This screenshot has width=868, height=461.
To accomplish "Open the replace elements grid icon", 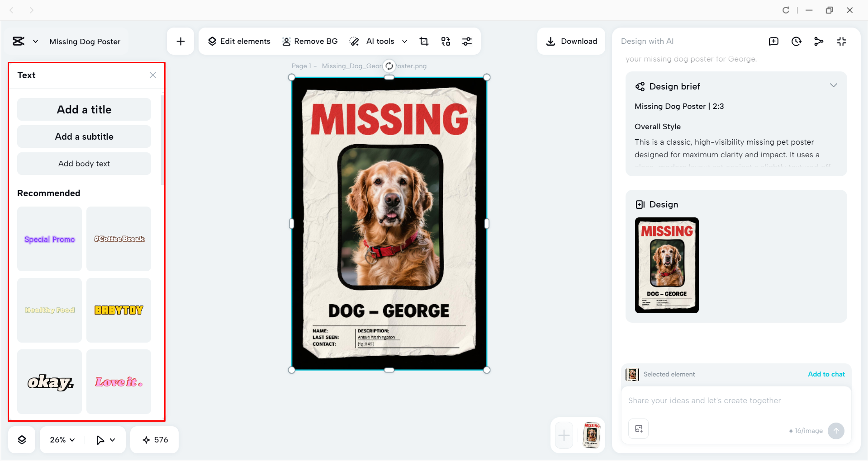I will point(446,42).
